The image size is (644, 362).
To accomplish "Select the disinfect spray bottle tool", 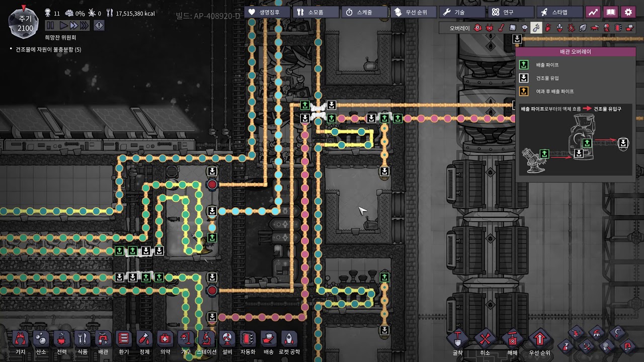I will coord(566,346).
